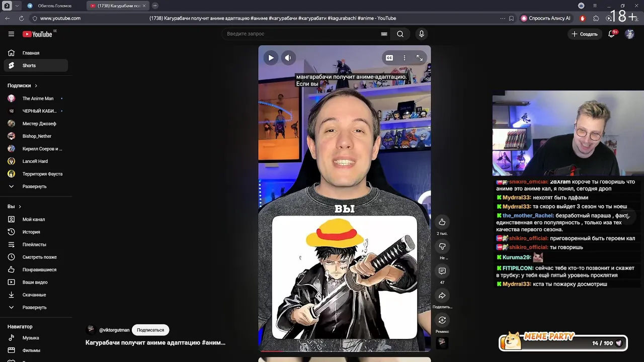This screenshot has height=362, width=644.
Task: Open ЧЕРНЫЙ КАБИ... subscription channel
Action: point(35,111)
